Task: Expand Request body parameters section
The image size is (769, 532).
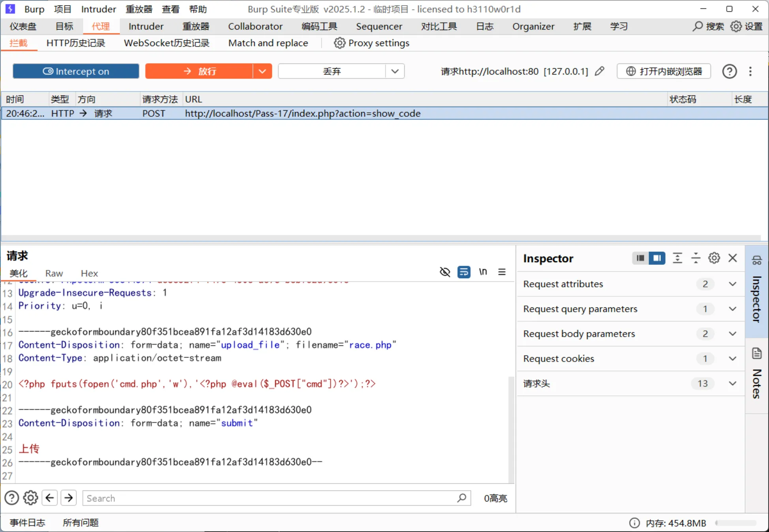Action: point(732,334)
